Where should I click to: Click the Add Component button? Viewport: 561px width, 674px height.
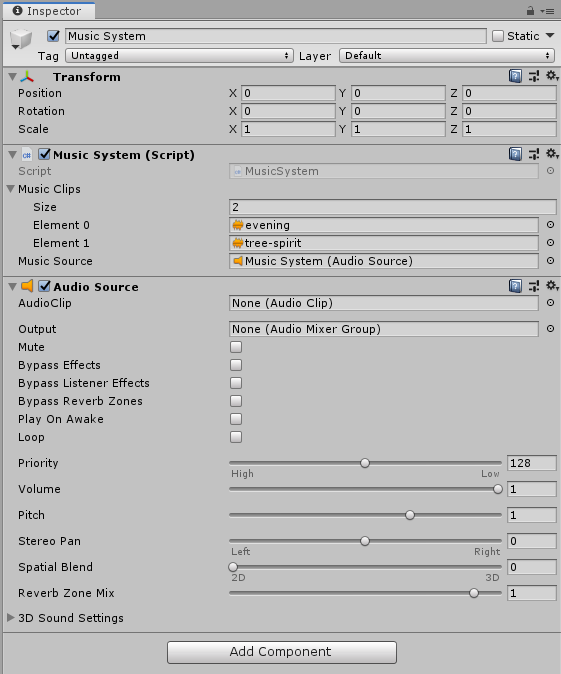click(282, 652)
